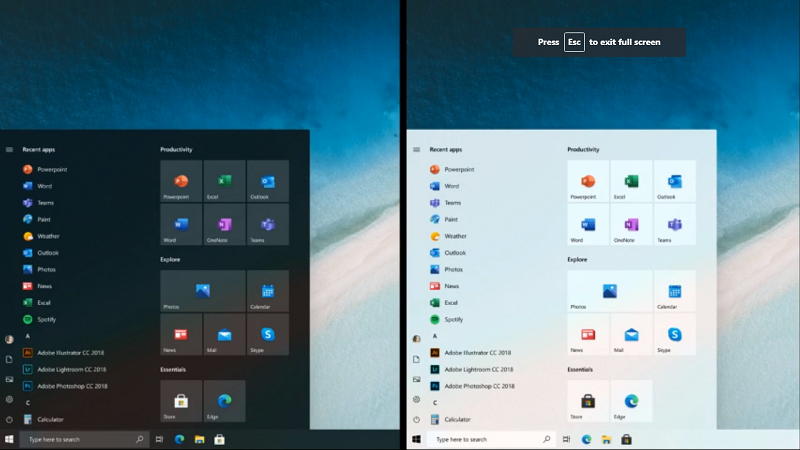Open Teams tile in dark Start menu
Screen dimensions: 800x450
[x=268, y=224]
